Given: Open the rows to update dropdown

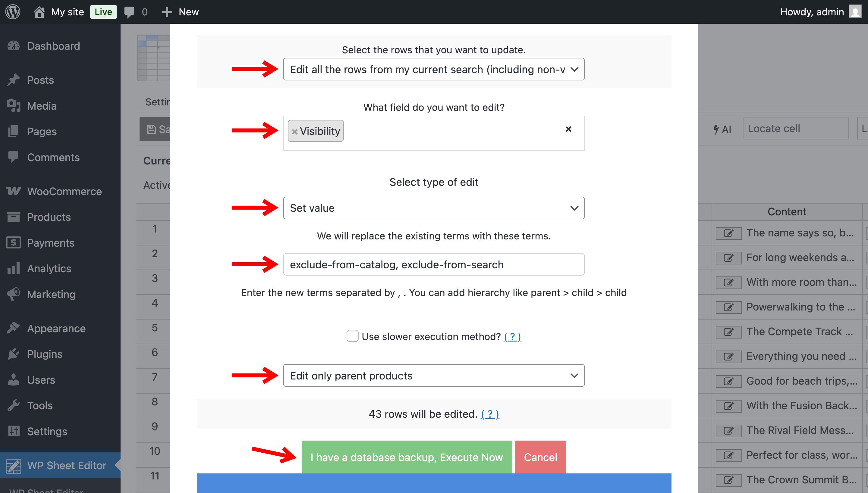Looking at the screenshot, I should point(433,69).
